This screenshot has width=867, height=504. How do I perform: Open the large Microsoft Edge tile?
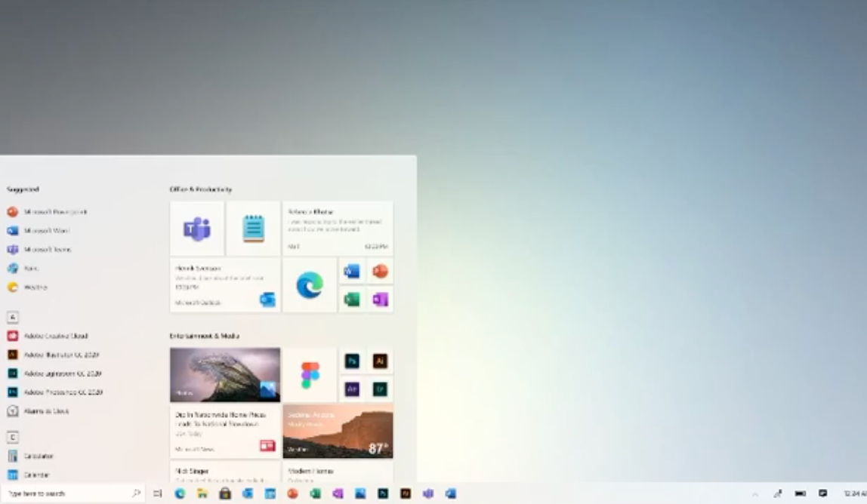click(x=310, y=285)
